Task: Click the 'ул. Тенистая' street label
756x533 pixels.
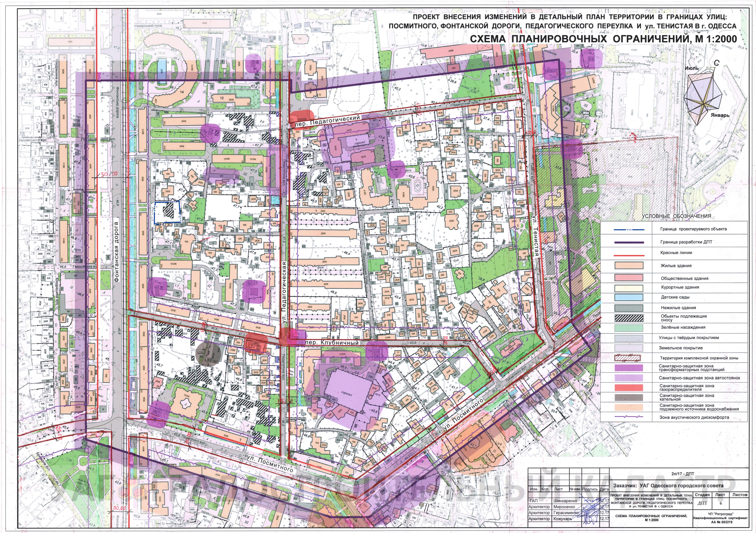Action: pos(535,236)
